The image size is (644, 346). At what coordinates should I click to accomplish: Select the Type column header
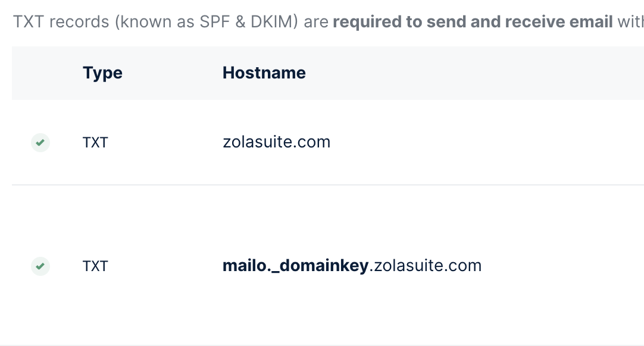tap(102, 73)
